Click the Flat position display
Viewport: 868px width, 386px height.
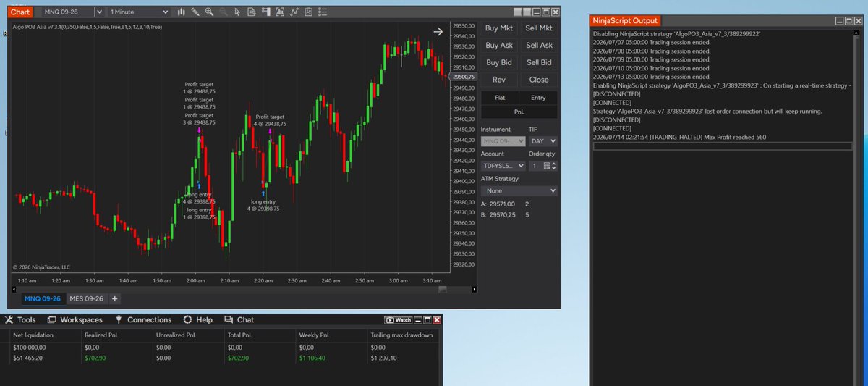click(x=500, y=98)
